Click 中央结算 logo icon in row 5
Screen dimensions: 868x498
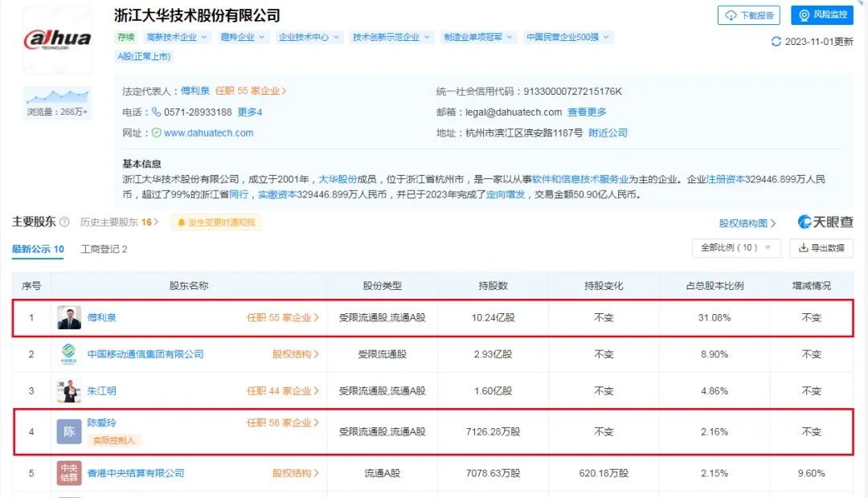tap(69, 473)
